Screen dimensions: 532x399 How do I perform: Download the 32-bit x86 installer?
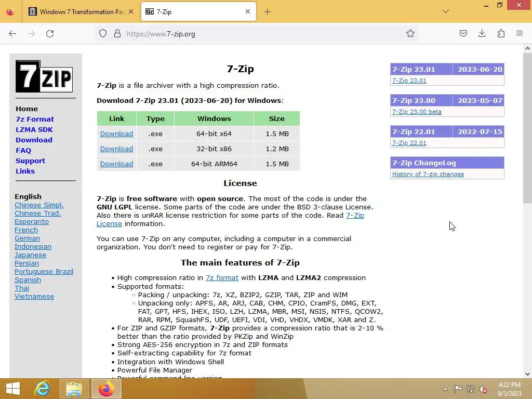(116, 149)
